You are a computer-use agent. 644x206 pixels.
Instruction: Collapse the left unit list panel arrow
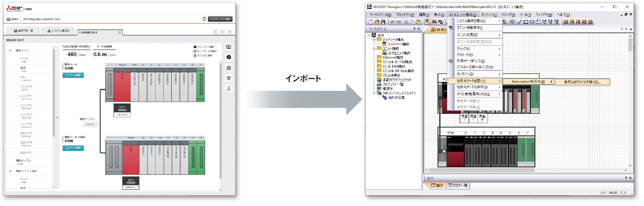pyautogui.click(x=58, y=117)
